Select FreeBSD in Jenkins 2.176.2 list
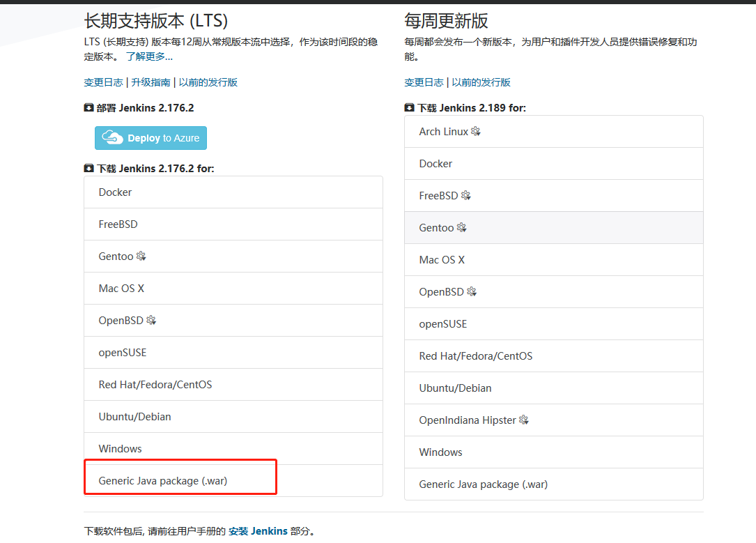The image size is (756, 543). [x=233, y=224]
